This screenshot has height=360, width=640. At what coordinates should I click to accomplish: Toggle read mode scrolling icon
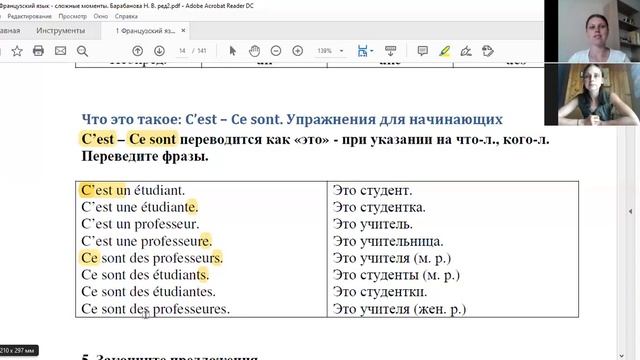click(x=391, y=51)
